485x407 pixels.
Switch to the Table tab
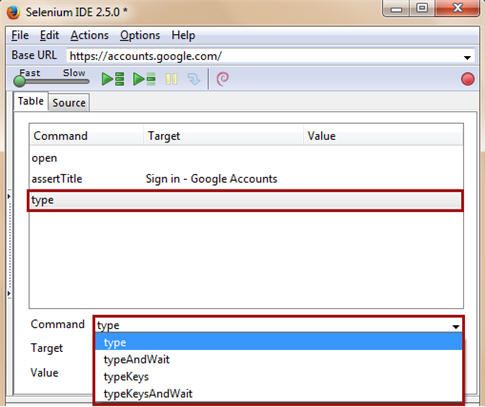[x=31, y=101]
